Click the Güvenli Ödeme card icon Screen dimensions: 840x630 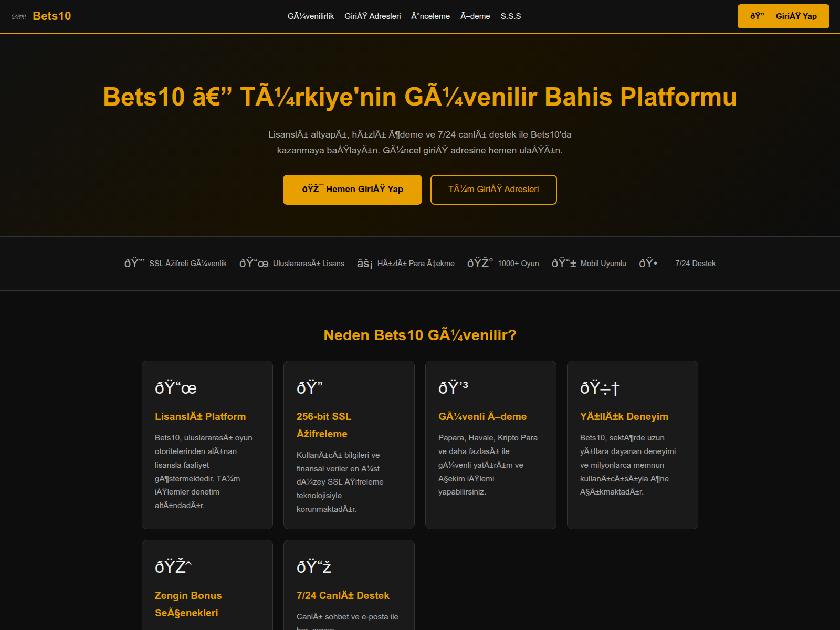[453, 388]
